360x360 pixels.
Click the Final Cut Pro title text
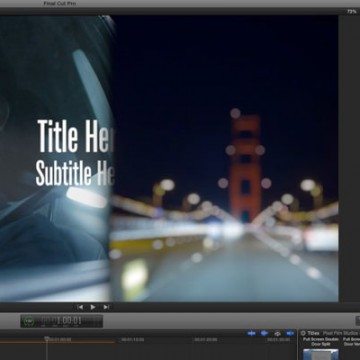pos(60,3)
